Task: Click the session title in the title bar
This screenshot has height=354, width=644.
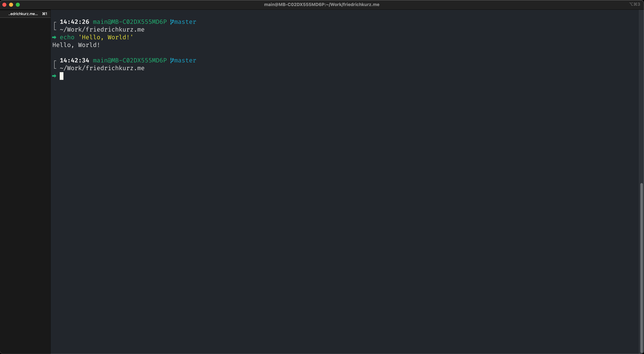Action: pyautogui.click(x=322, y=4)
